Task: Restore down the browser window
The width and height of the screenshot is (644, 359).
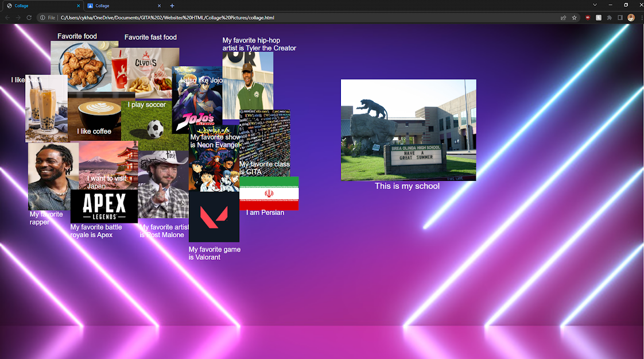Action: pos(626,5)
